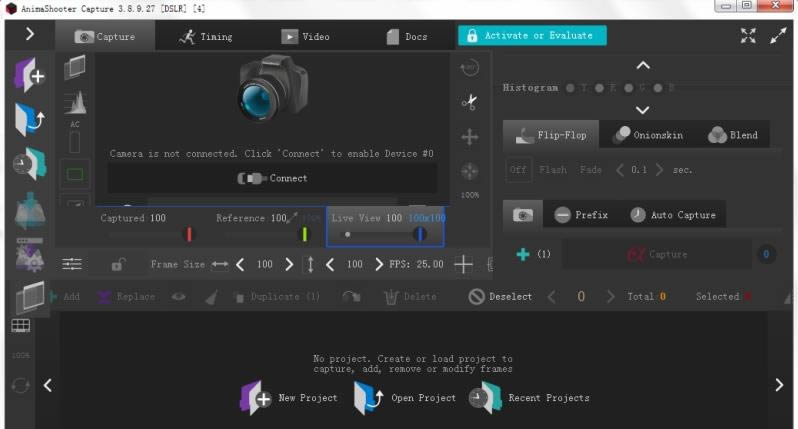This screenshot has height=429, width=798.
Task: Click New Project in the empty project area
Action: click(289, 397)
